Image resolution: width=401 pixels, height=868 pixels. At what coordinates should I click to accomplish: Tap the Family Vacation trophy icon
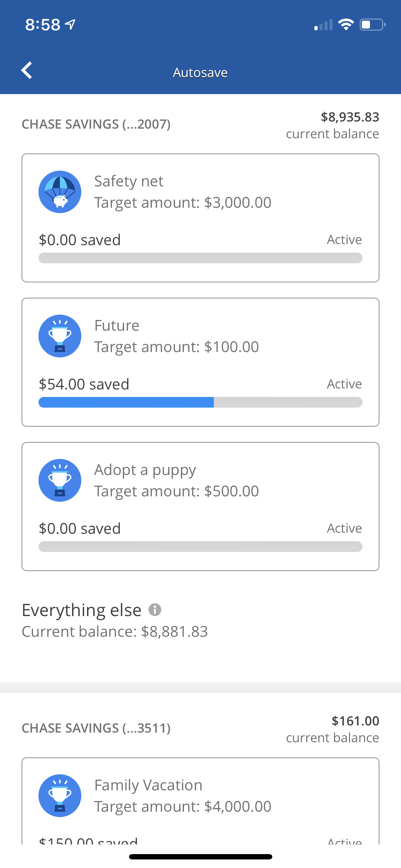pyautogui.click(x=60, y=796)
